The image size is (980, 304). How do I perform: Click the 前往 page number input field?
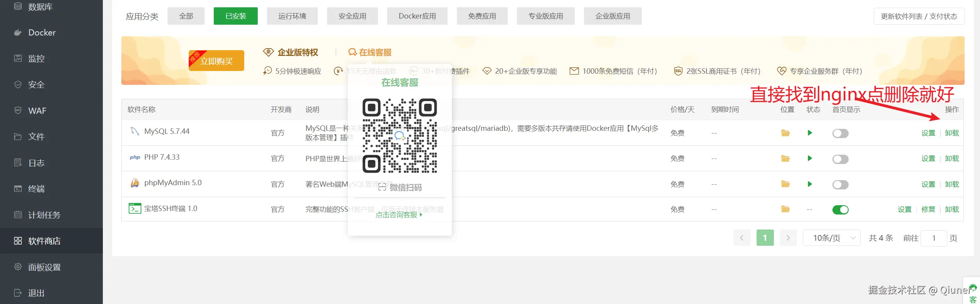(934, 238)
